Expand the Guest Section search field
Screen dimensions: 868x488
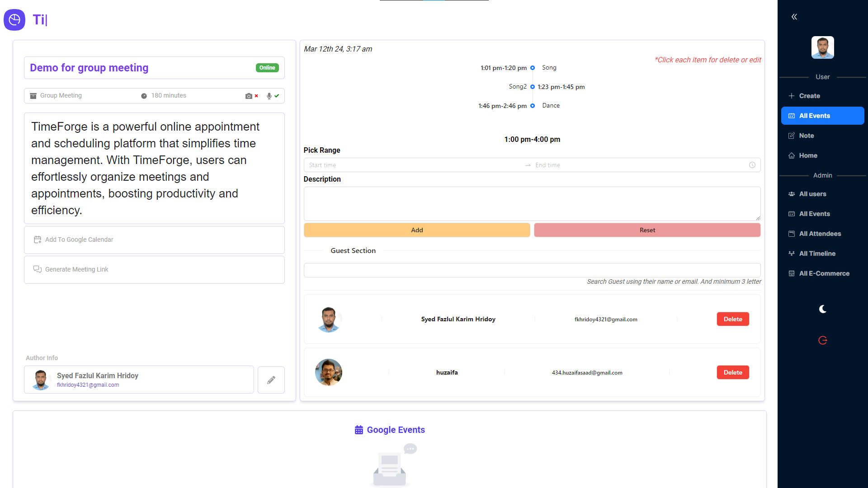(x=532, y=270)
